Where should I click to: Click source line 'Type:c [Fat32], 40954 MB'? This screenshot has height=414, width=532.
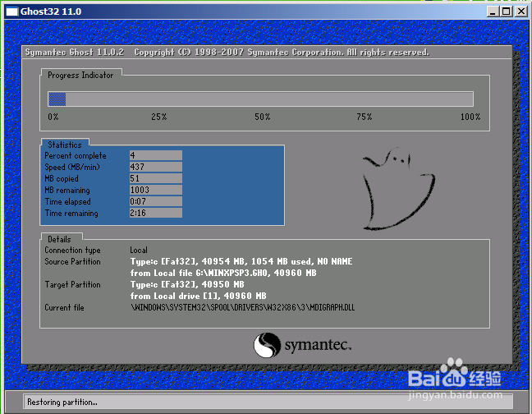(241, 262)
